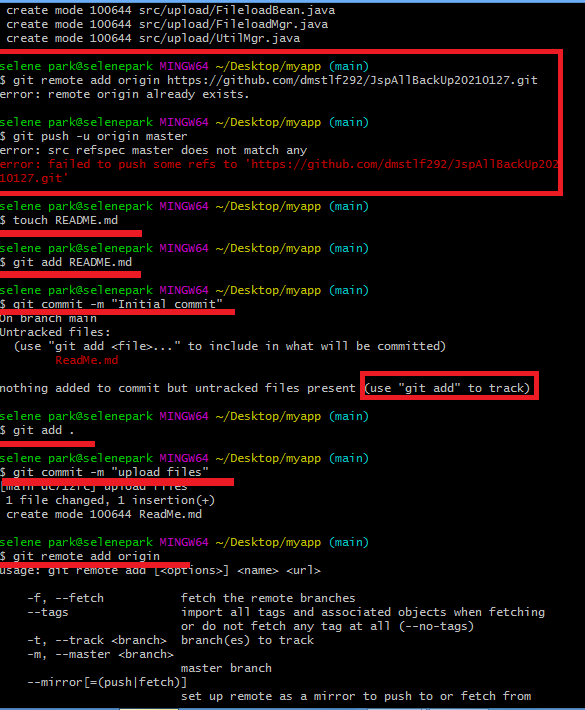585x710 pixels.
Task: Click the "import all tags and associated objects" description
Action: click(x=363, y=612)
